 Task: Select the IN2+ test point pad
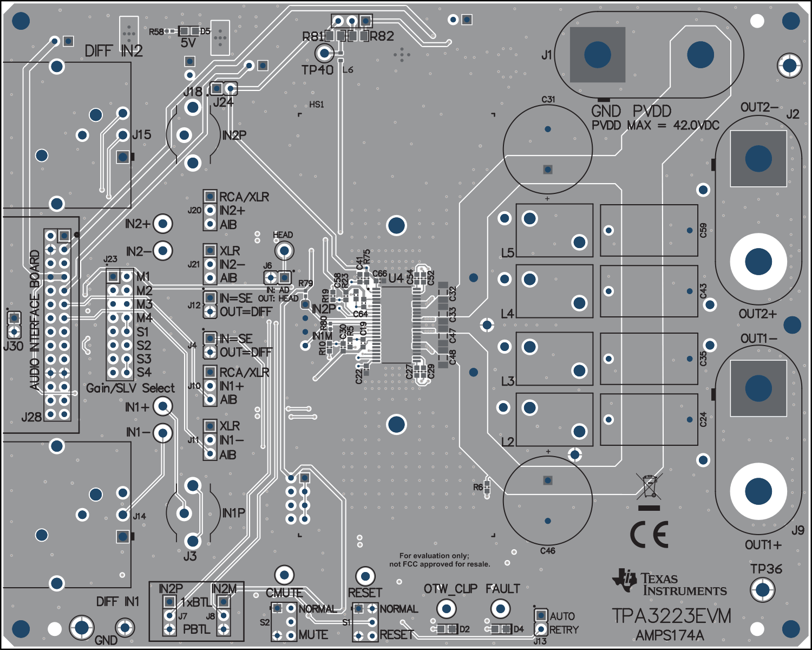click(162, 223)
